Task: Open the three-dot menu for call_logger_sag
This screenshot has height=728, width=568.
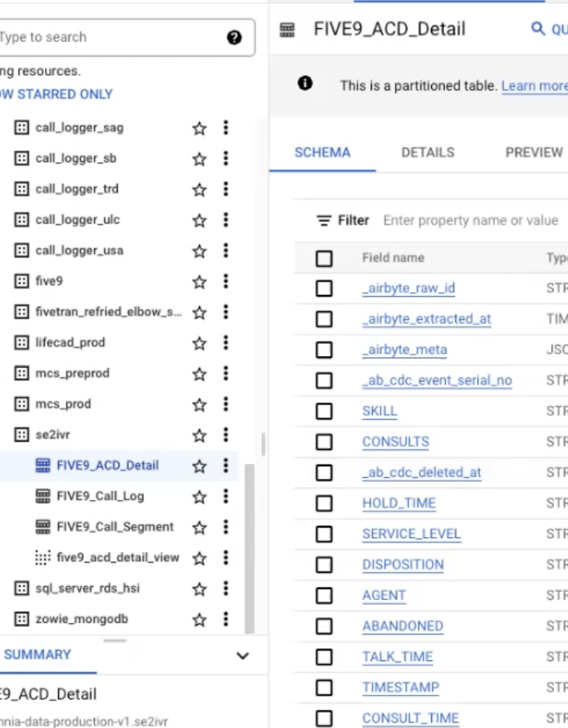Action: pyautogui.click(x=226, y=127)
